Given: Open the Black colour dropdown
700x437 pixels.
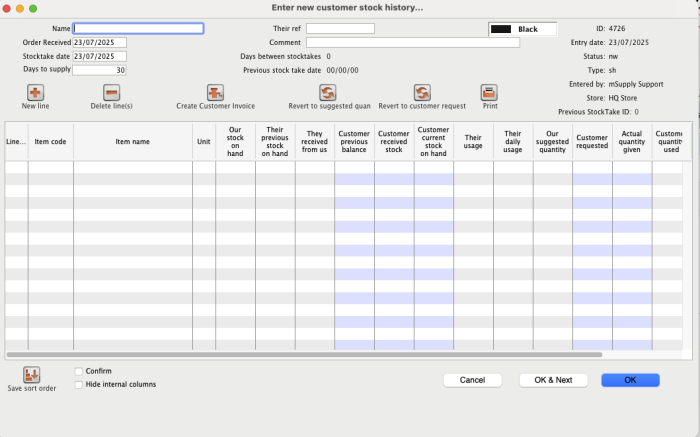Looking at the screenshot, I should tap(521, 30).
